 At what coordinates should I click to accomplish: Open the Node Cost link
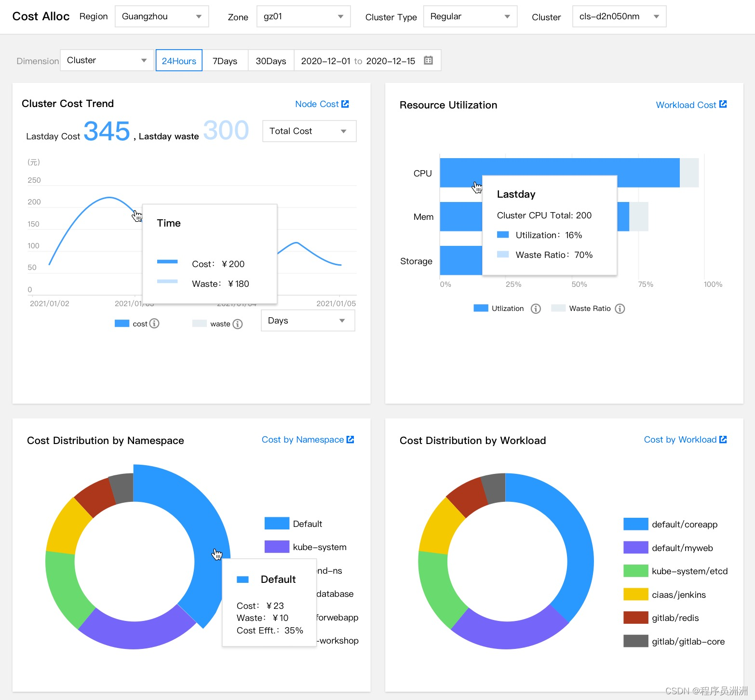coord(317,104)
